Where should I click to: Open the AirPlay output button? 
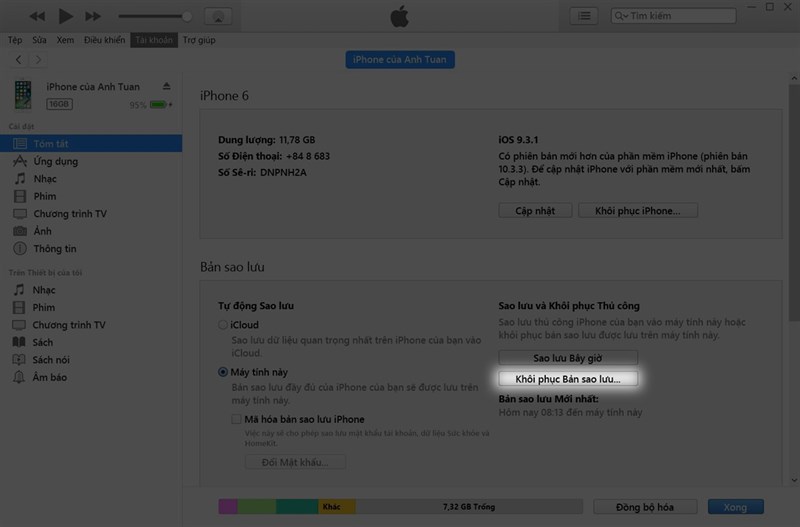click(x=218, y=16)
